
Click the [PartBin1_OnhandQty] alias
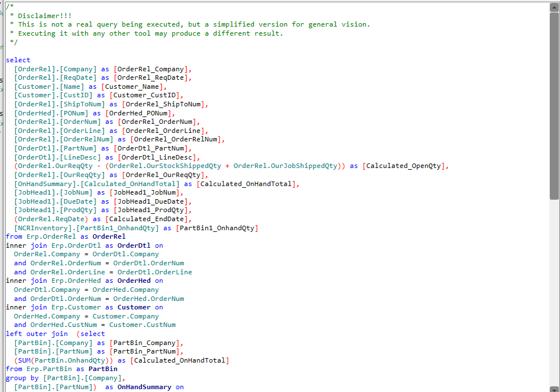pyautogui.click(x=217, y=228)
